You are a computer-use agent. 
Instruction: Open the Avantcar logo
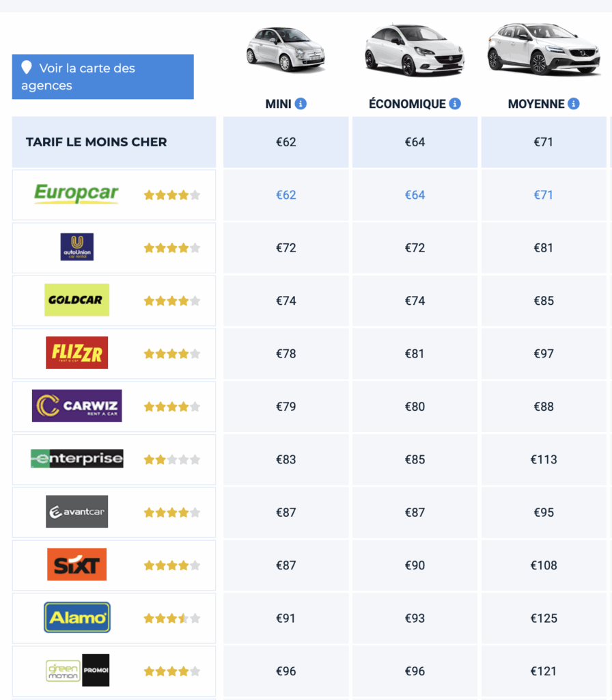tap(76, 511)
